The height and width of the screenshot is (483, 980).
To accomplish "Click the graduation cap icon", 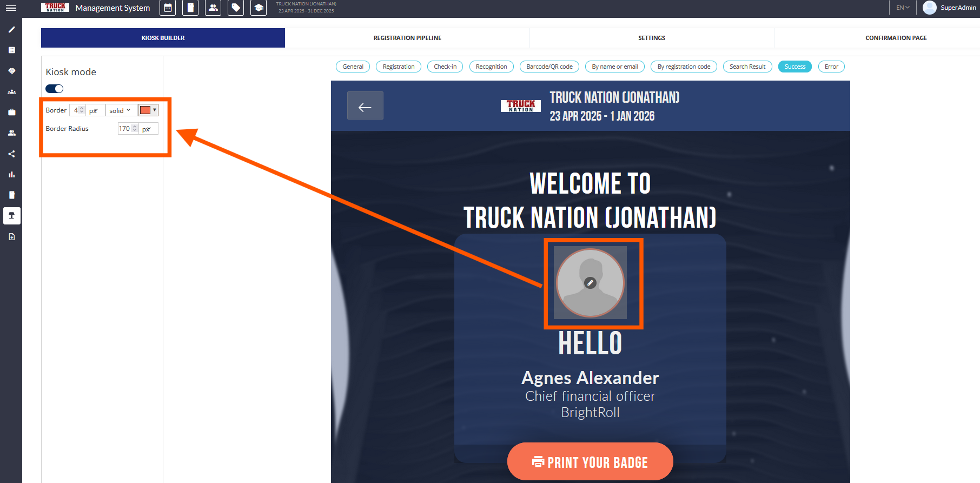I will [x=259, y=8].
